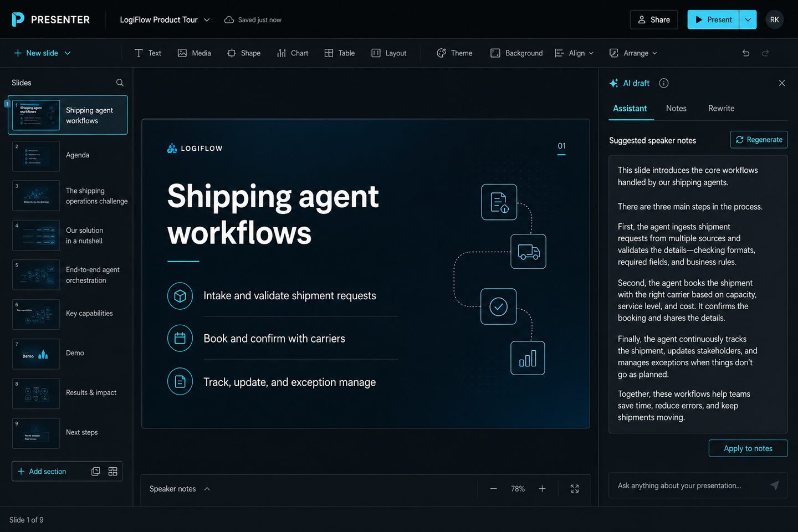798x532 pixels.
Task: Click the AI draft sparkle icon
Action: [613, 83]
